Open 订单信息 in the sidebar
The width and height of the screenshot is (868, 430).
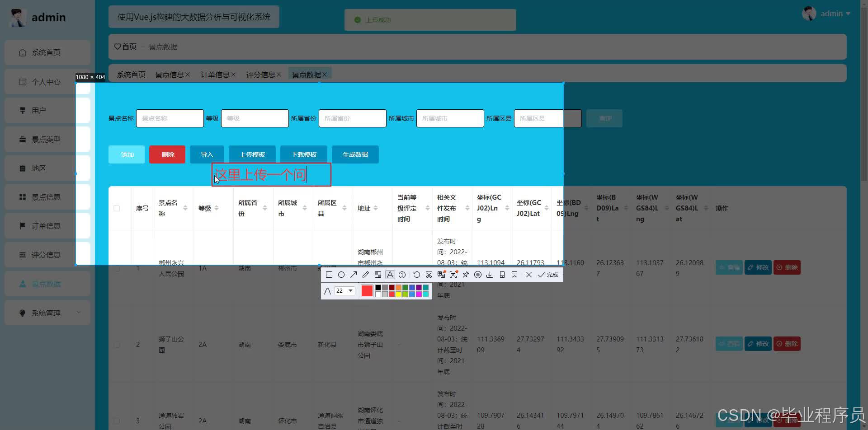point(47,226)
